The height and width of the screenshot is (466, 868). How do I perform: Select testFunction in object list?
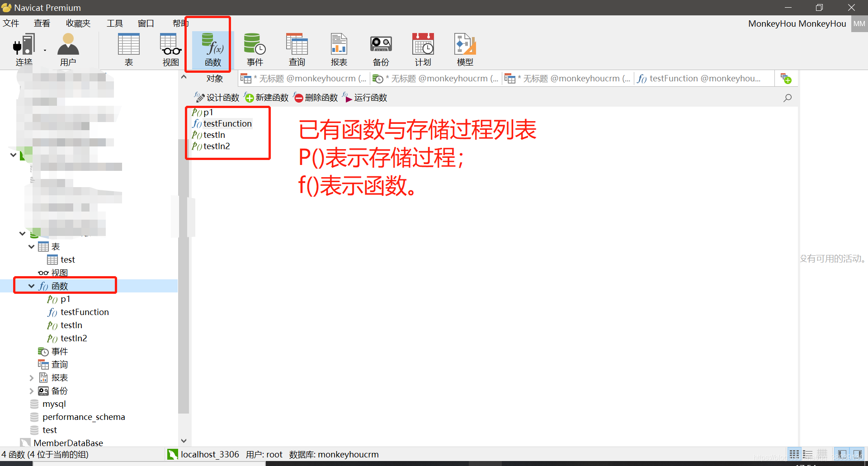pyautogui.click(x=222, y=123)
